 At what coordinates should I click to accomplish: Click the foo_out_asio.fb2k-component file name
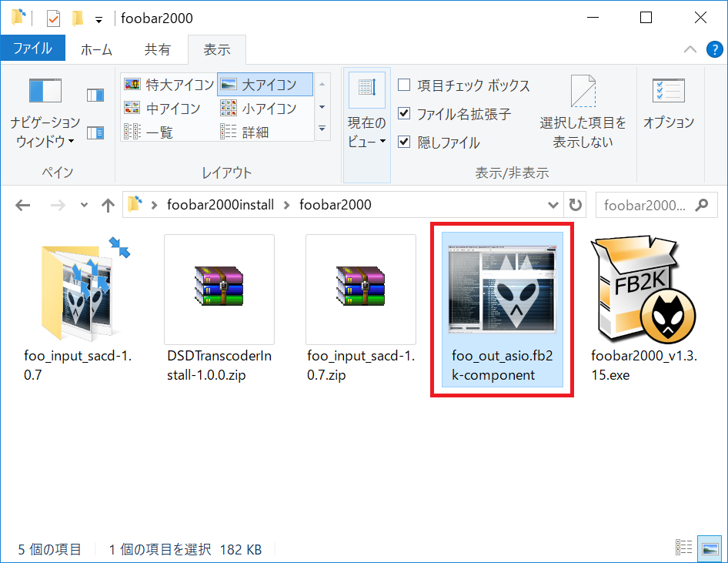point(502,365)
